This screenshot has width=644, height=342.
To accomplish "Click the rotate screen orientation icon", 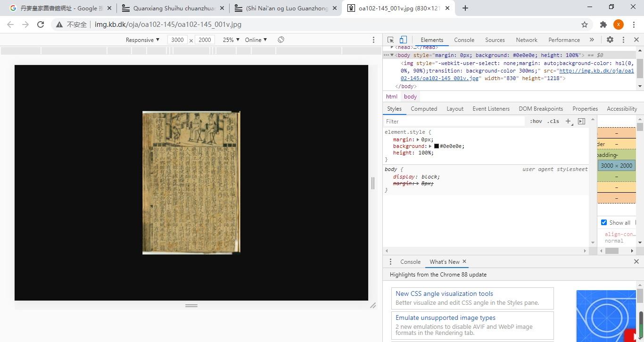I will [x=281, y=40].
